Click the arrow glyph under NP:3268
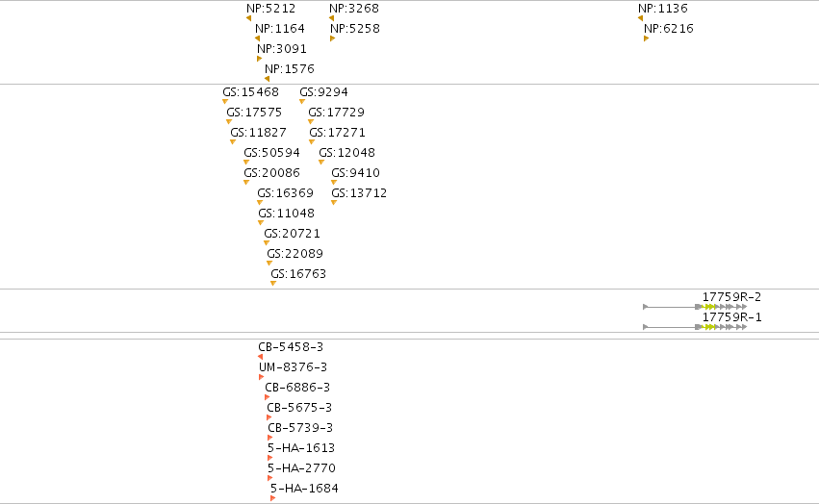Image resolution: width=819 pixels, height=504 pixels. pyautogui.click(x=331, y=18)
